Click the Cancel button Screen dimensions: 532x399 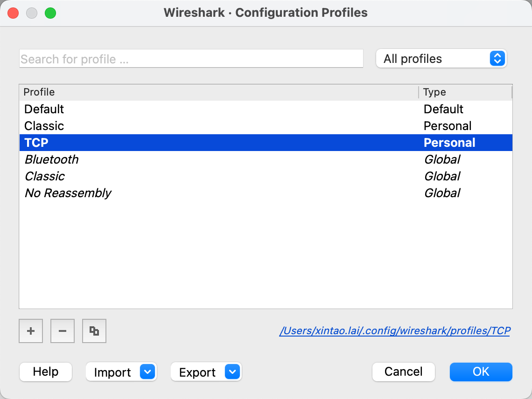403,372
